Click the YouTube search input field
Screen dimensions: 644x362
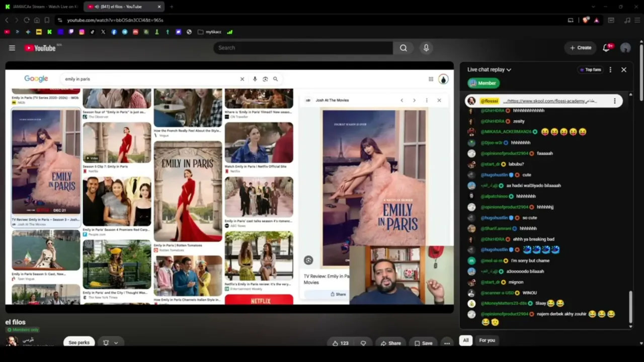(303, 48)
